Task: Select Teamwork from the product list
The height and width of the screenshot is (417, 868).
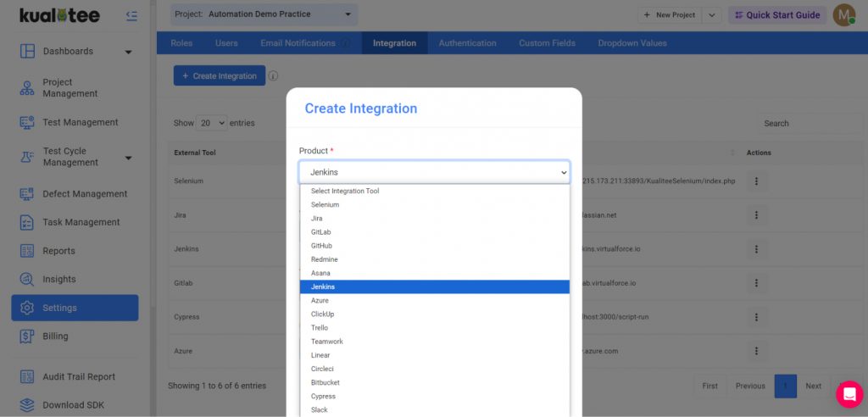Action: pyautogui.click(x=435, y=341)
